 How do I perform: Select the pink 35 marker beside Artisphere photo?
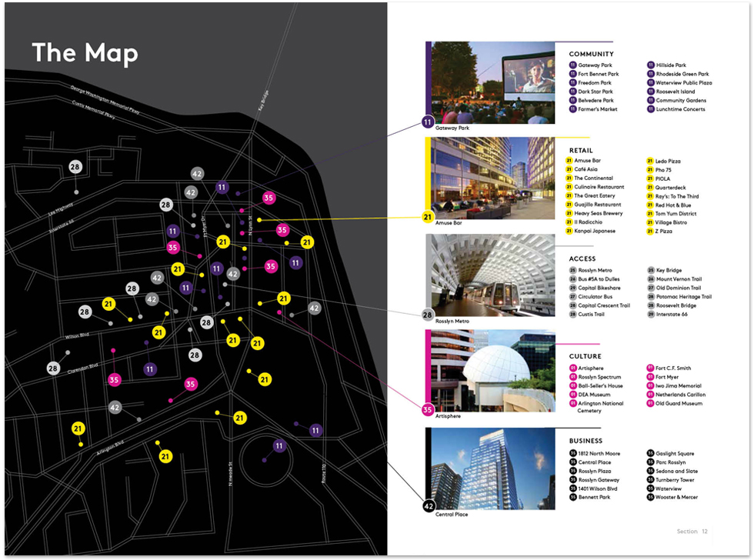(428, 410)
